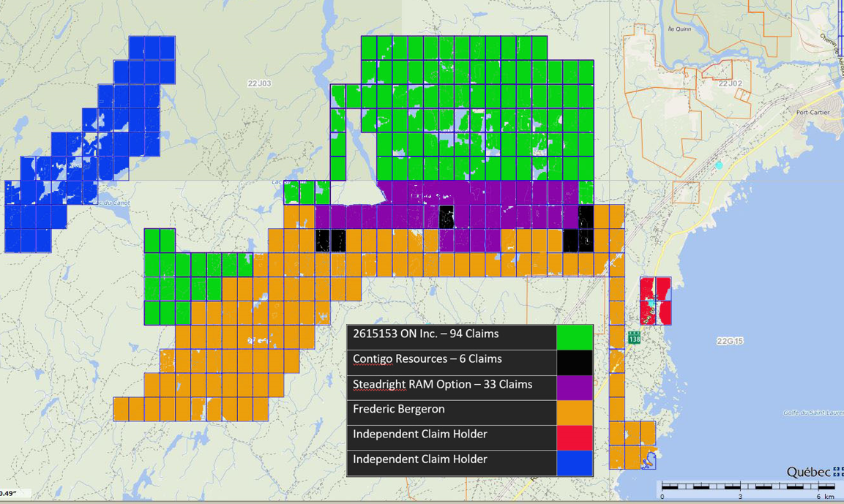Viewport: 844px width, 504px height.
Task: Click the 22J03 map sheet label
Action: 259,83
